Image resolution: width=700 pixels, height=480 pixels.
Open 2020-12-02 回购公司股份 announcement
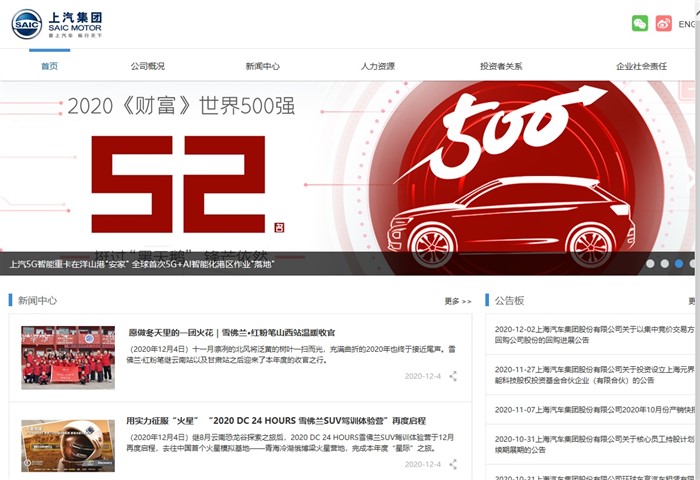click(595, 334)
